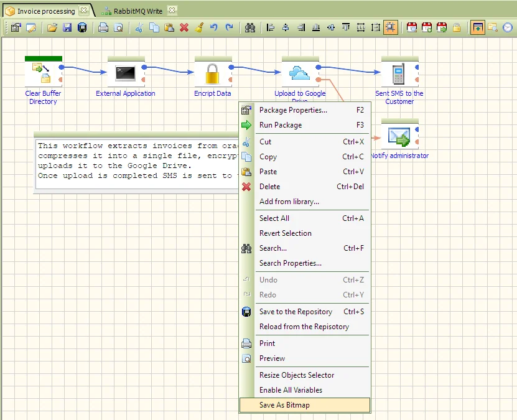Click folder with magnifier browse icon
Viewport: 517px width, 420px height.
click(493, 27)
